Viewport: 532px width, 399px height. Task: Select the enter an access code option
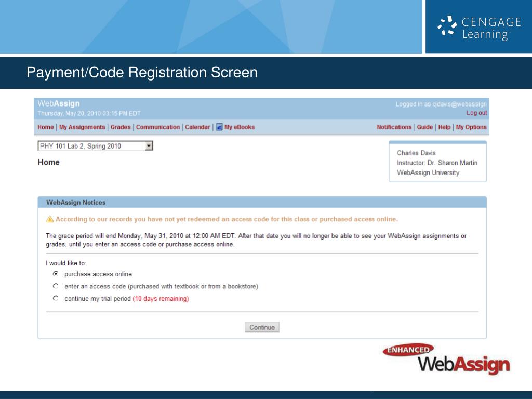[56, 286]
